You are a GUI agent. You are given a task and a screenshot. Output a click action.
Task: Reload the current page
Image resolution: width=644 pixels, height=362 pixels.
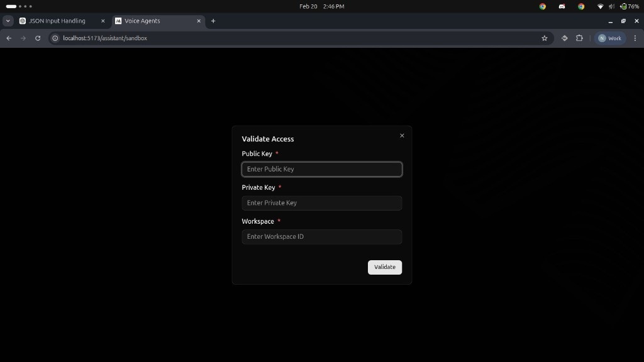pos(38,38)
